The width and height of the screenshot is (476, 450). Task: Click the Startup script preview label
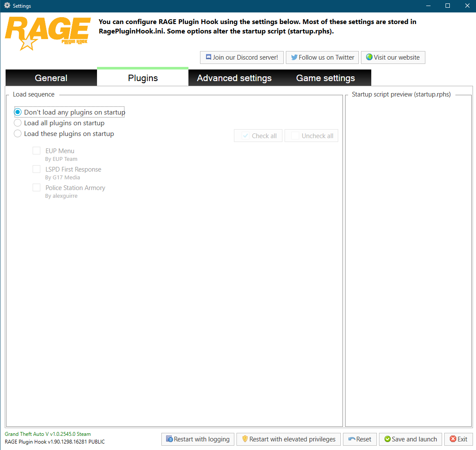coord(401,94)
